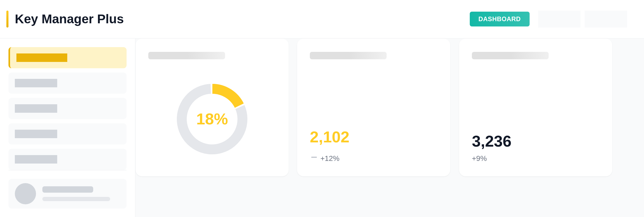Click the Key Manager Plus title
Image resolution: width=644 pixels, height=217 pixels.
pyautogui.click(x=69, y=19)
